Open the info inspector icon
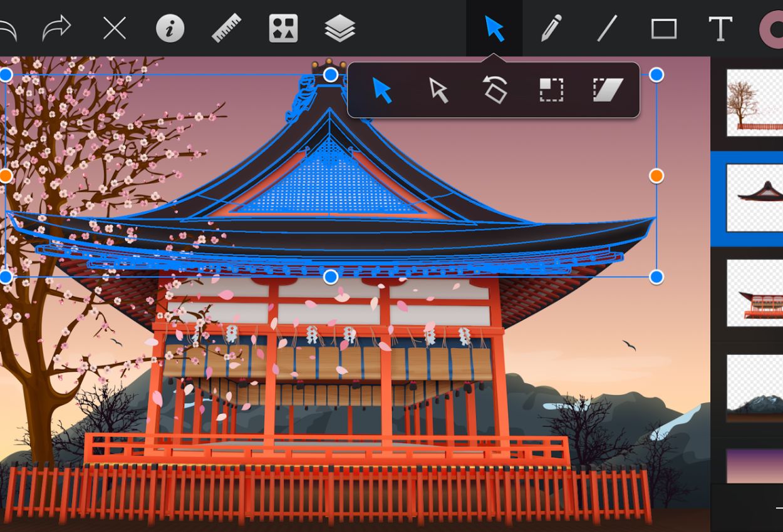Image resolution: width=783 pixels, height=532 pixels. click(170, 29)
